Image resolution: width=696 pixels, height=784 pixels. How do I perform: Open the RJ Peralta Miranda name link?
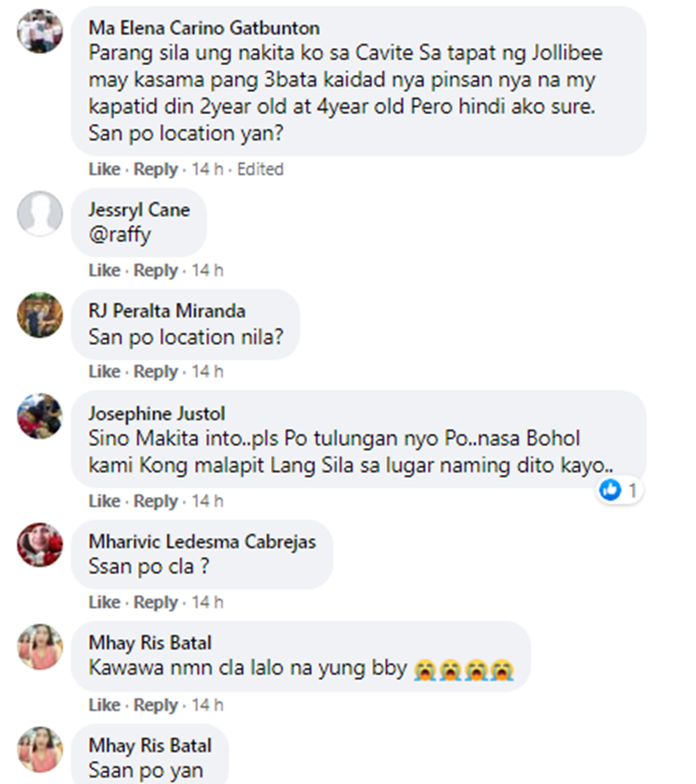[167, 311]
